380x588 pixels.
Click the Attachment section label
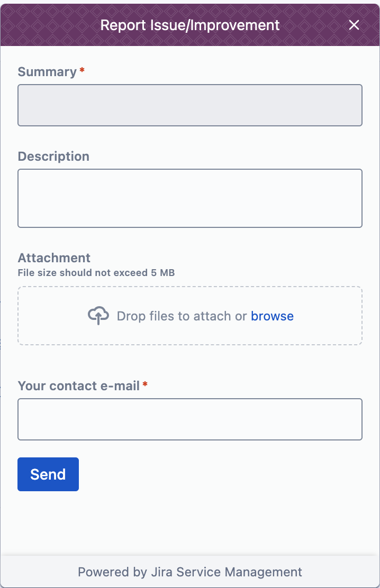point(53,258)
